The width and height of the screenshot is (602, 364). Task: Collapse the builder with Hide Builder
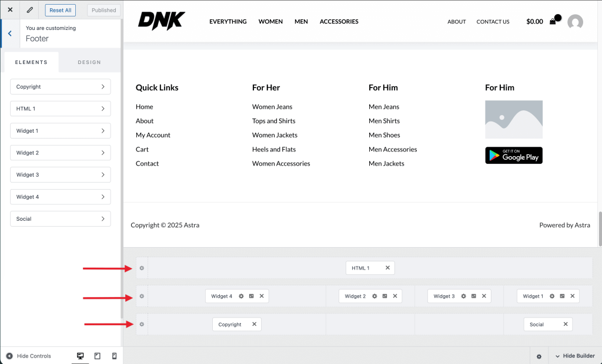pyautogui.click(x=574, y=356)
